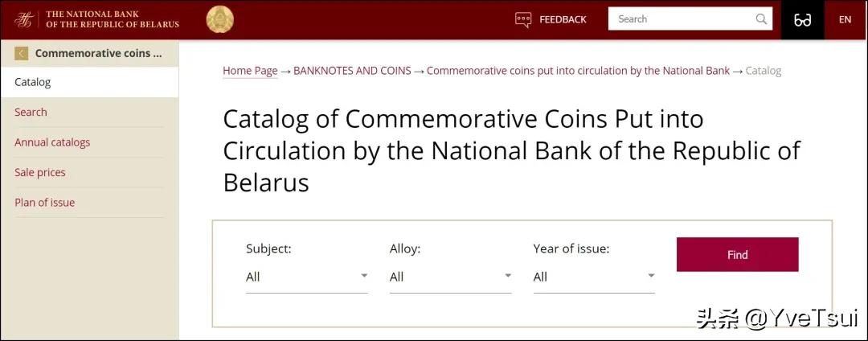Image resolution: width=868 pixels, height=341 pixels.
Task: Select Catalog in the sidebar menu
Action: [x=33, y=82]
